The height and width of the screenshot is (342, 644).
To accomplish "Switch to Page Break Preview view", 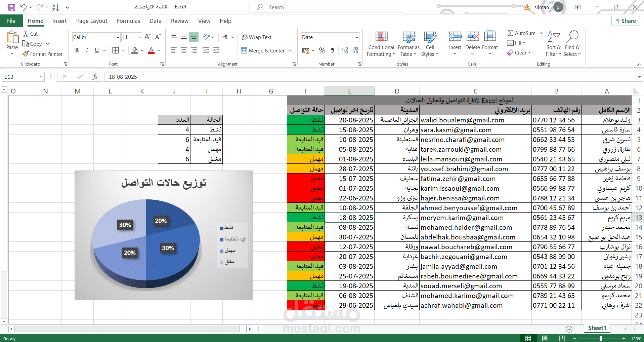I will coord(562,338).
